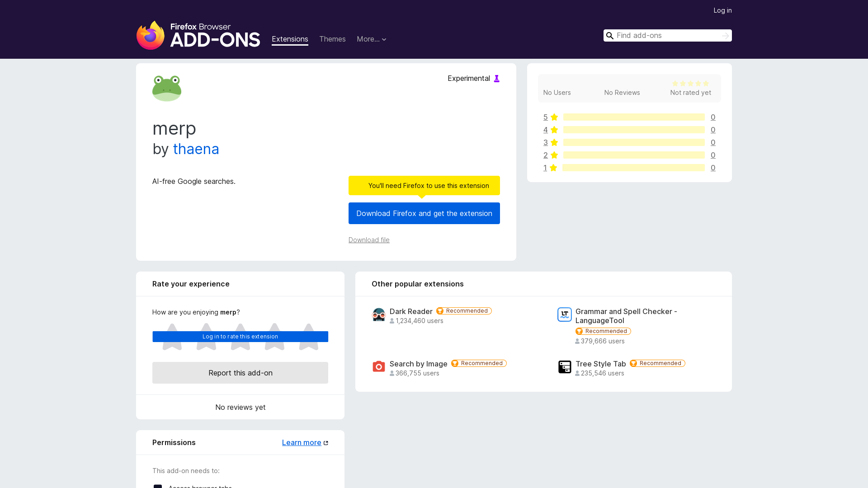This screenshot has width=868, height=488.
Task: Click the Firefox Add-ons logo
Action: (198, 35)
